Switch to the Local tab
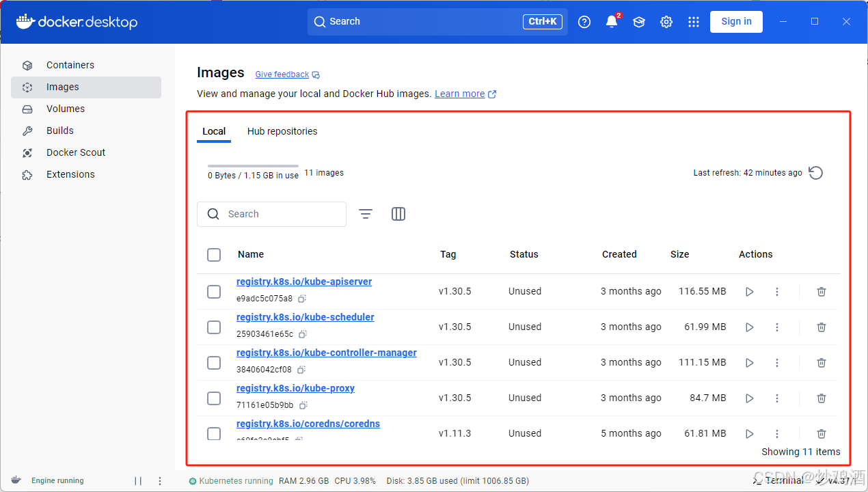Screen dimensions: 868x492 pyautogui.click(x=214, y=131)
